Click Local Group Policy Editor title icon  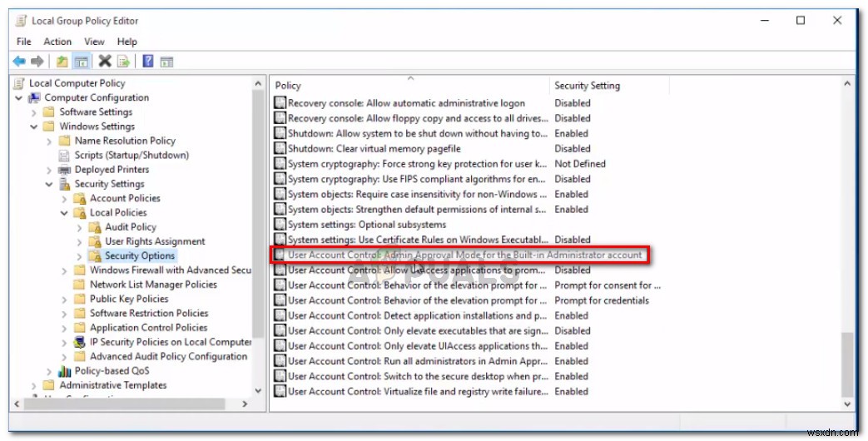point(21,21)
